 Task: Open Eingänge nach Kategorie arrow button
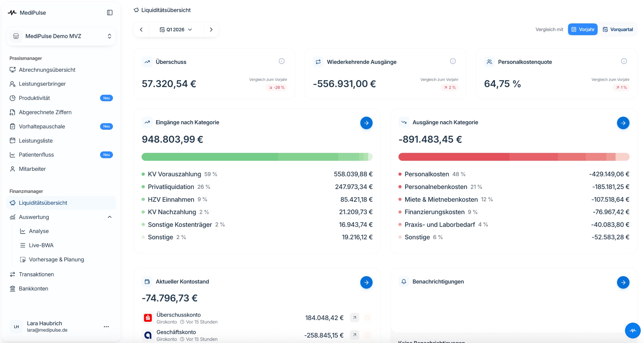[x=366, y=123]
